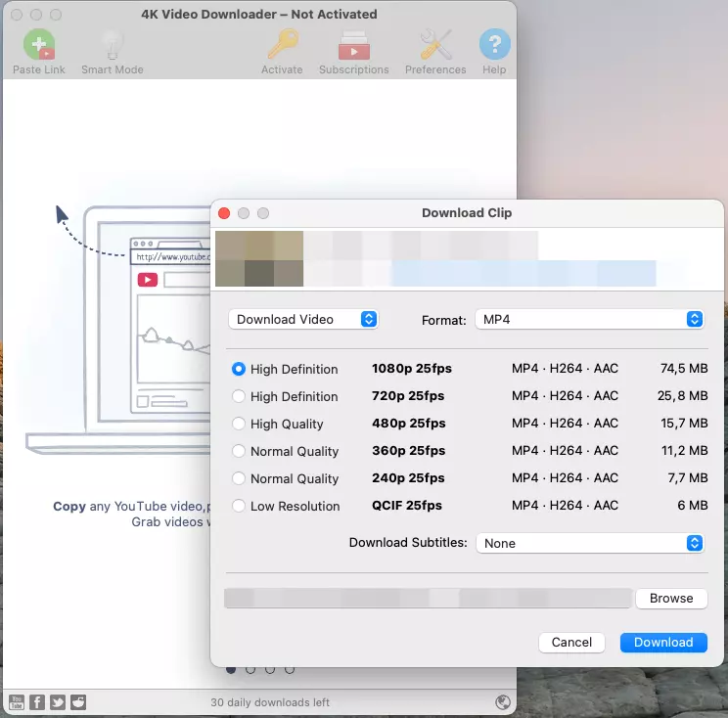728x718 pixels.
Task: Open Smart Mode lightbulb icon
Action: tap(112, 46)
